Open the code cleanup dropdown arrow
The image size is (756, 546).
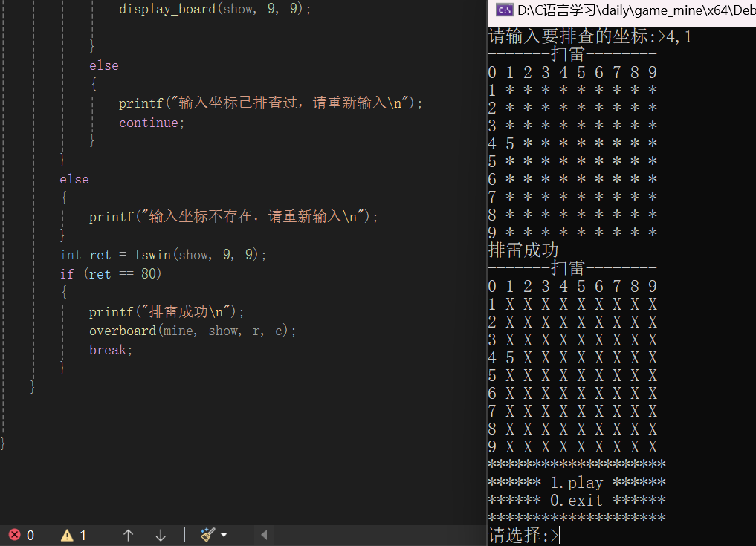click(x=224, y=535)
